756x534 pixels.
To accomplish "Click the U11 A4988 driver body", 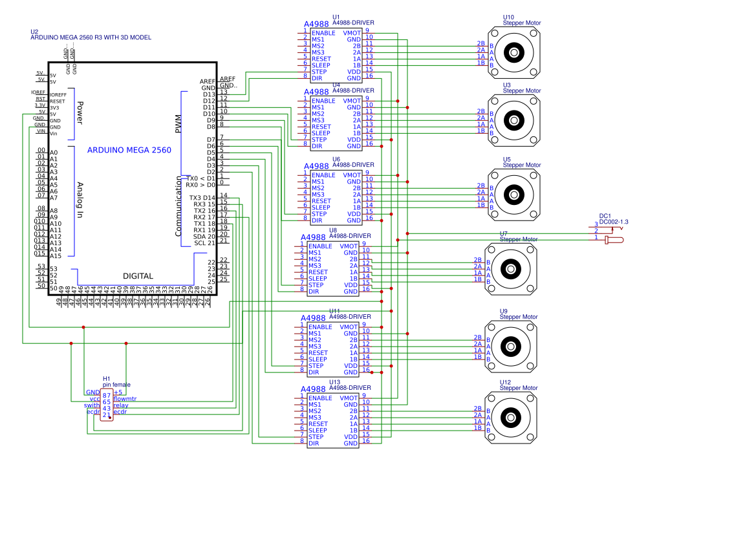I will click(x=333, y=349).
